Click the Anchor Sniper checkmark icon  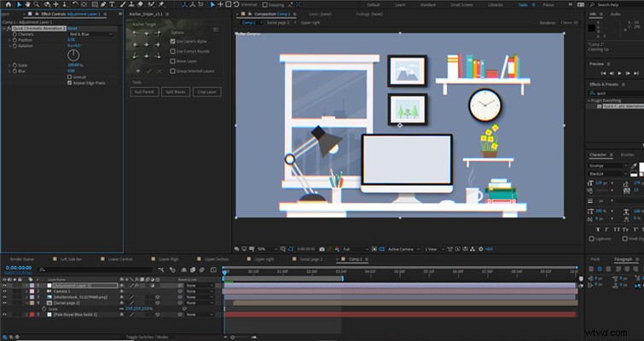tap(148, 71)
